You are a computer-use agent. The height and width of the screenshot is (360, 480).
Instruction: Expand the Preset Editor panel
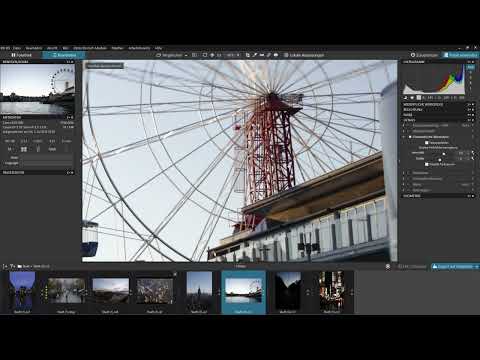coord(37,172)
